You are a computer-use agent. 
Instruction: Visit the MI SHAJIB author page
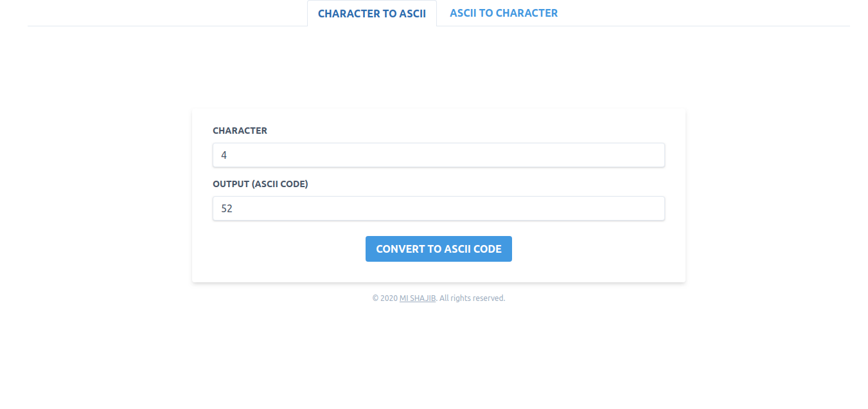pyautogui.click(x=417, y=298)
